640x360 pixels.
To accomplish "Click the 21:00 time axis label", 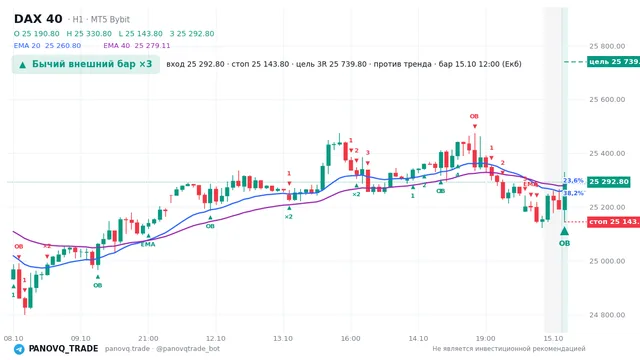I will [x=148, y=338].
